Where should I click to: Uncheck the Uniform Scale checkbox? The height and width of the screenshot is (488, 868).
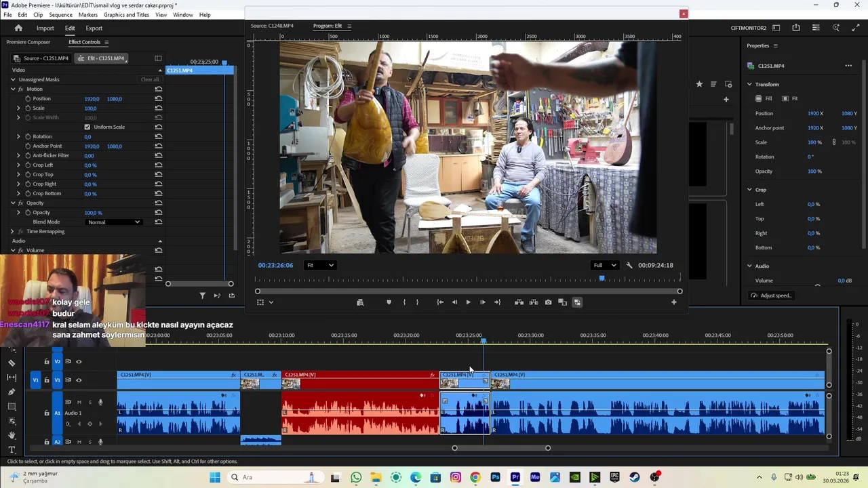click(x=87, y=127)
